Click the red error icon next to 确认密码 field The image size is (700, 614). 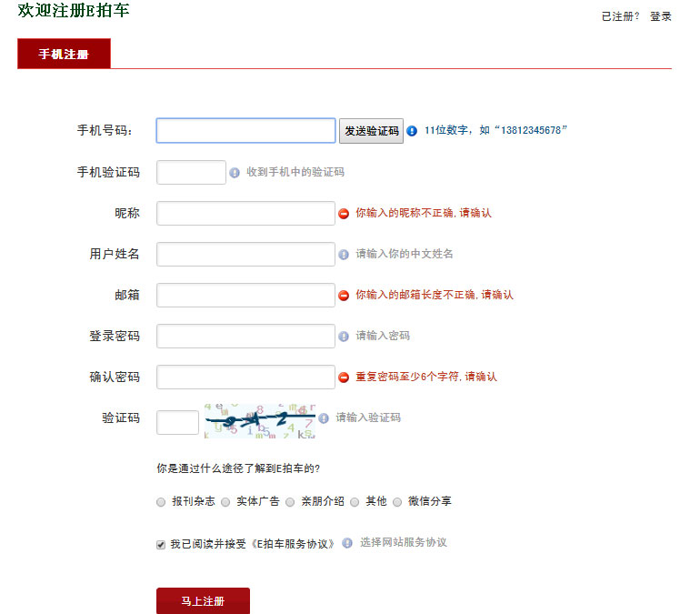tap(344, 377)
